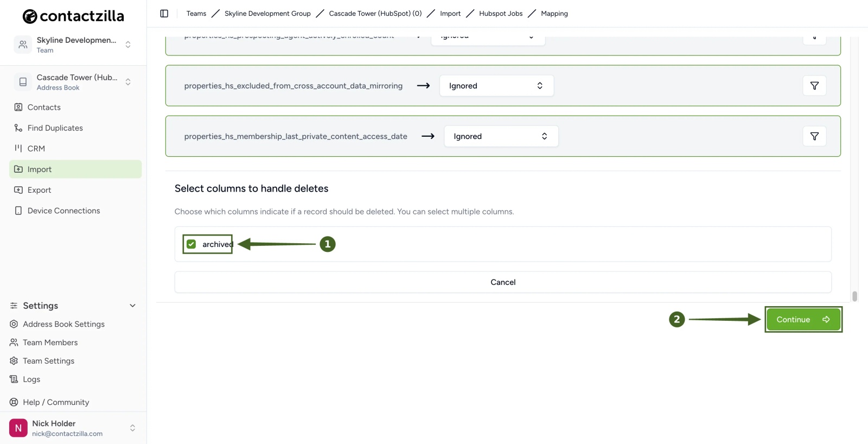Click the CRM sidebar icon

point(18,149)
